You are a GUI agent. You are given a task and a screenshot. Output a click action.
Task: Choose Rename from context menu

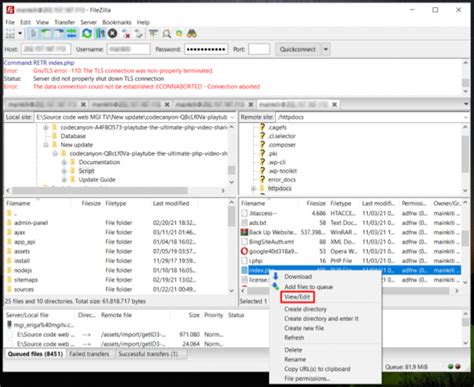tap(295, 359)
